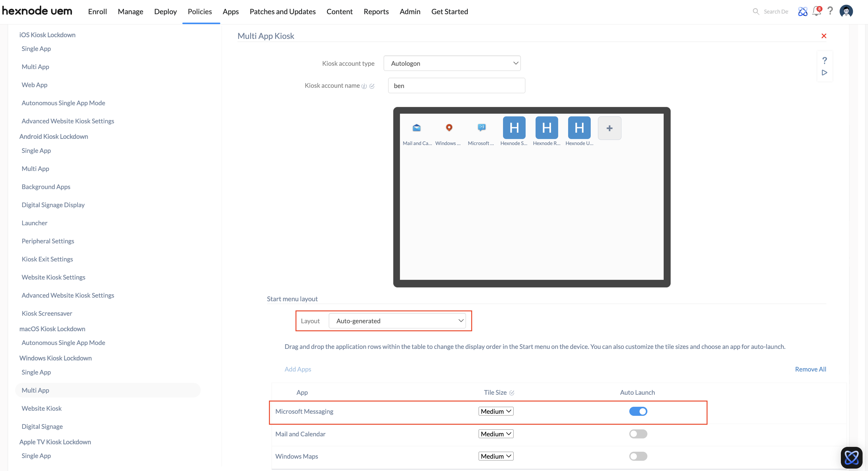The image size is (868, 471).
Task: Open the Policies tab
Action: (x=200, y=11)
